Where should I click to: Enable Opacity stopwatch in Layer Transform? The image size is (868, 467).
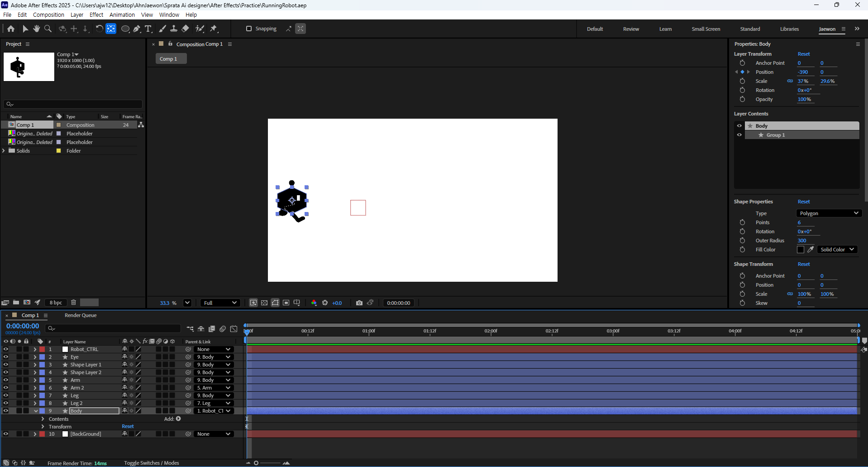click(742, 99)
